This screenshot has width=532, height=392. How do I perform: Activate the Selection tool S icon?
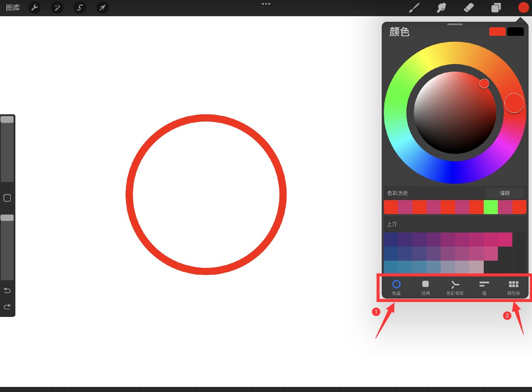tap(79, 8)
